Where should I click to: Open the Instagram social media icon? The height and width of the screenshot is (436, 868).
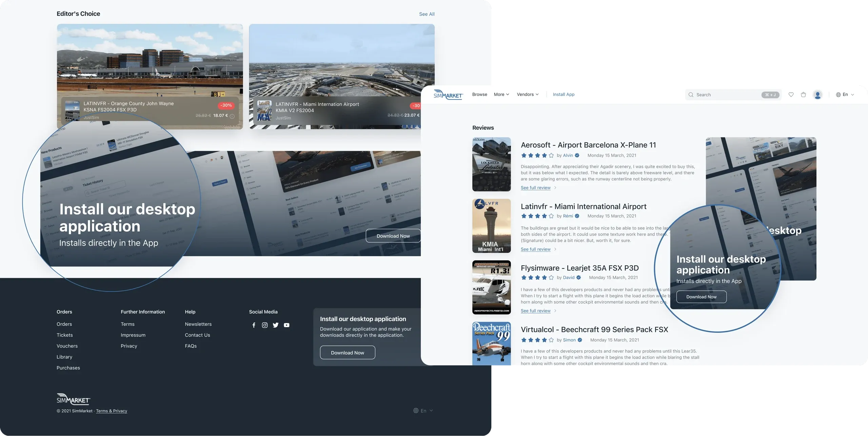coord(265,325)
